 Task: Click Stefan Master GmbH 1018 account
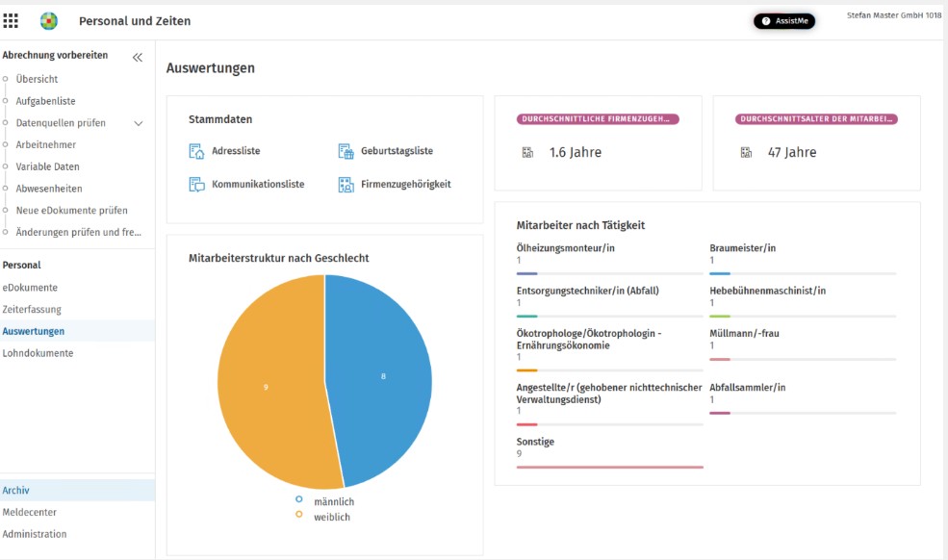tap(893, 15)
